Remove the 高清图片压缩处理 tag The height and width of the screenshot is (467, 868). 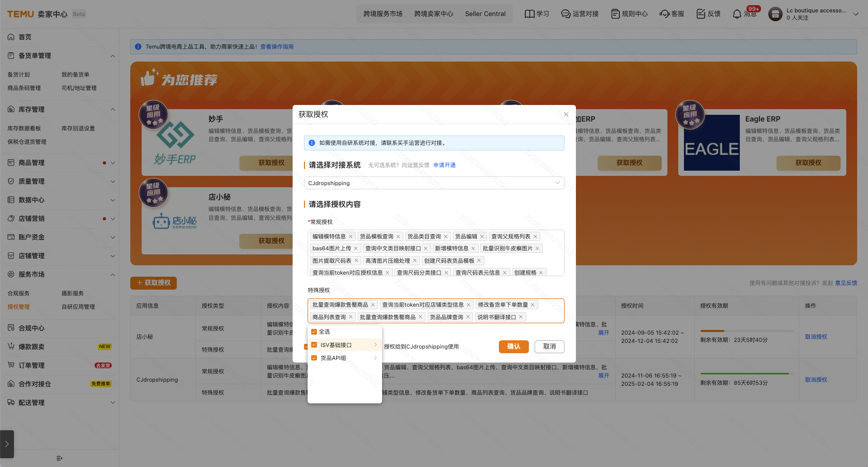(x=415, y=261)
